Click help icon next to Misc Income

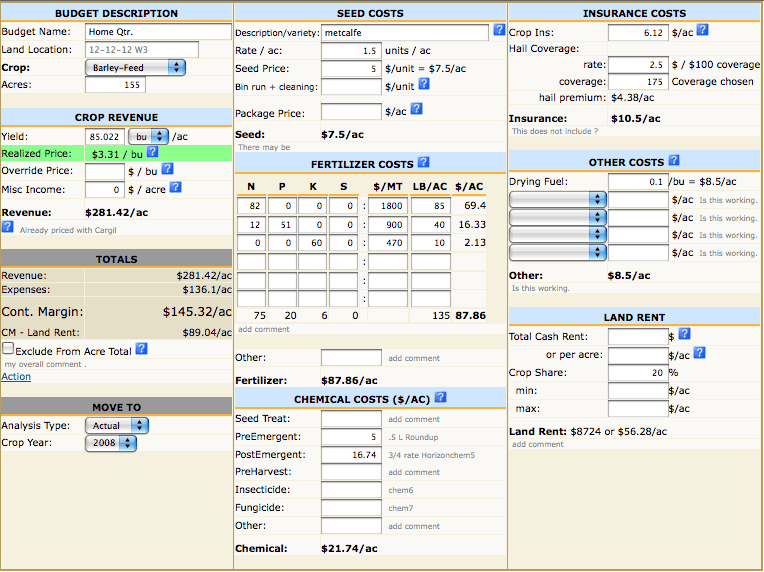pos(176,187)
